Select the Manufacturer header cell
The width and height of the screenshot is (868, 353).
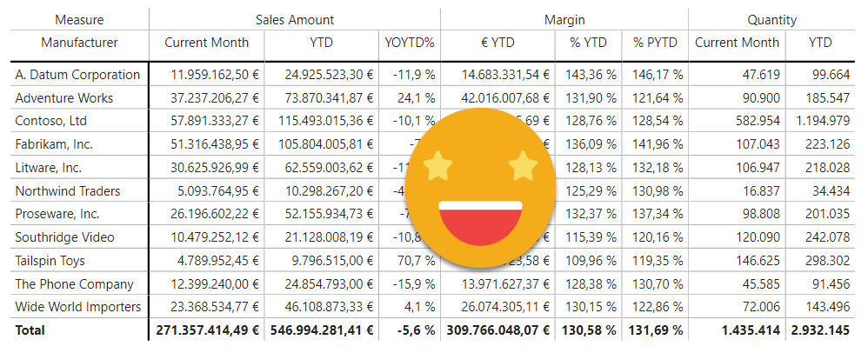[79, 42]
